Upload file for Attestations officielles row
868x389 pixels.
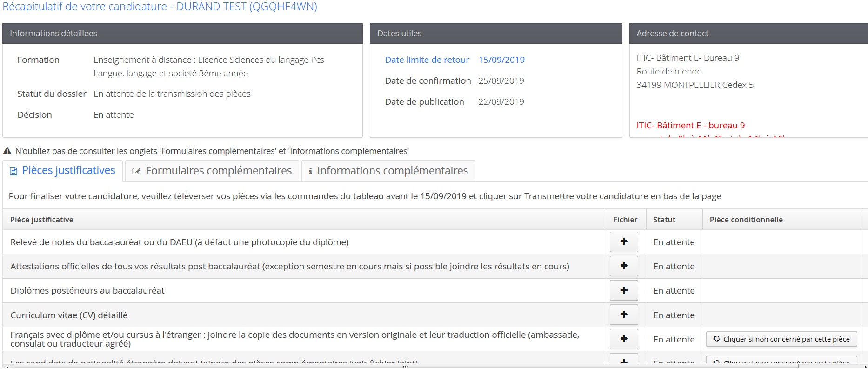pos(624,266)
